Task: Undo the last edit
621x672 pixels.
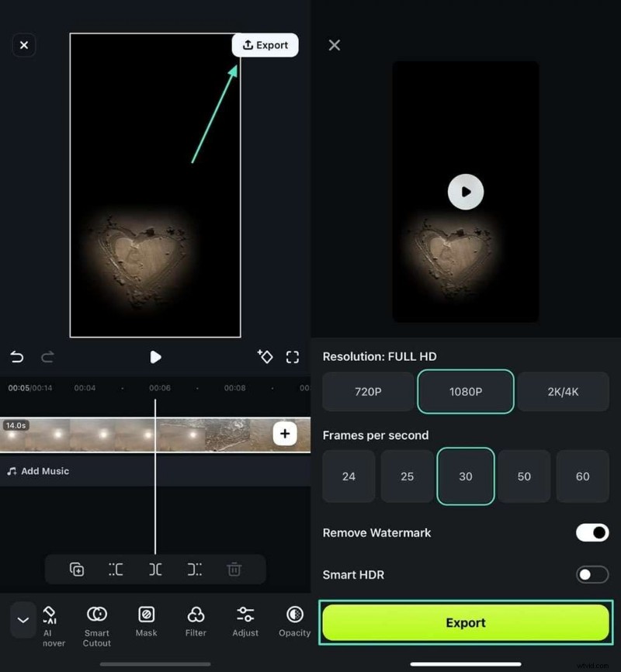Action: click(16, 357)
